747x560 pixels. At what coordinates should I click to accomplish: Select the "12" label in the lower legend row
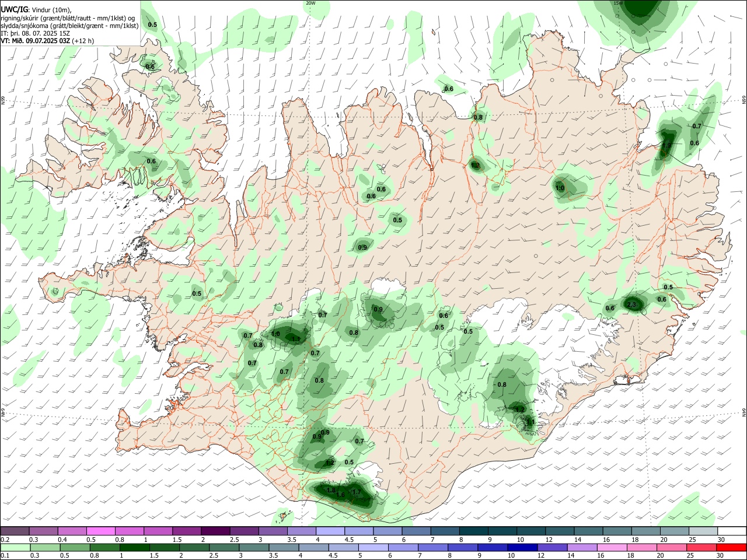tap(541, 555)
